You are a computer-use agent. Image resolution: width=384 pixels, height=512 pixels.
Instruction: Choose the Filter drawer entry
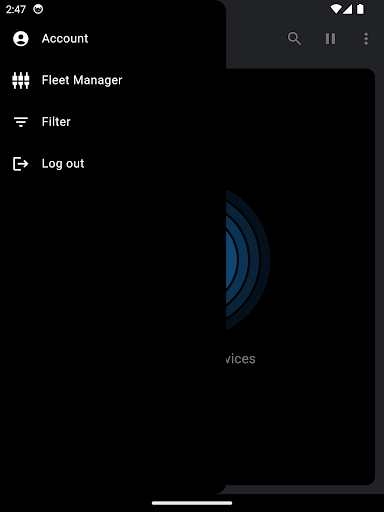pos(56,122)
